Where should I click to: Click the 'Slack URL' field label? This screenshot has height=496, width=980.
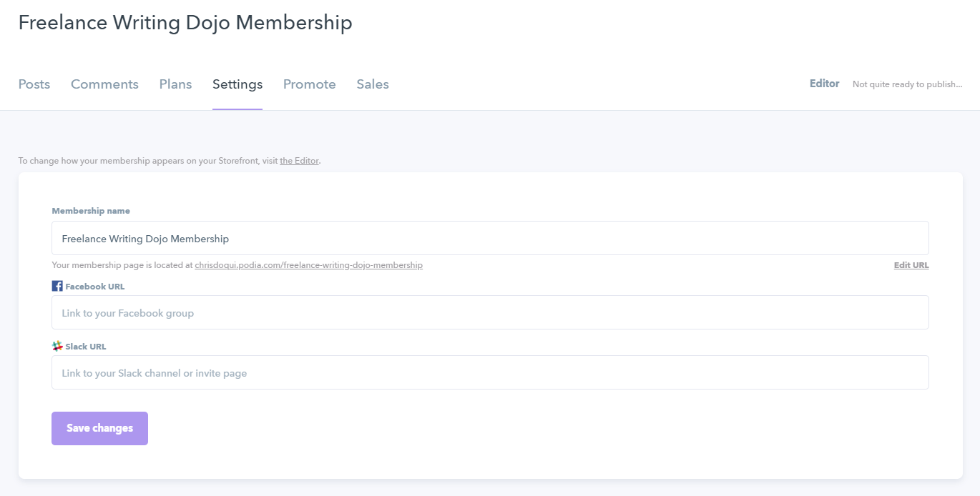pos(86,347)
